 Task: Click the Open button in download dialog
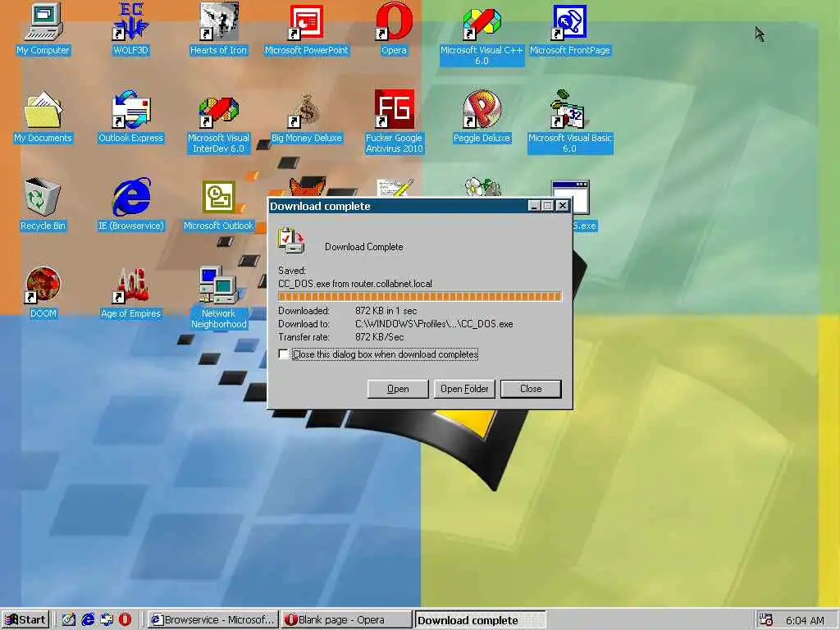(398, 389)
